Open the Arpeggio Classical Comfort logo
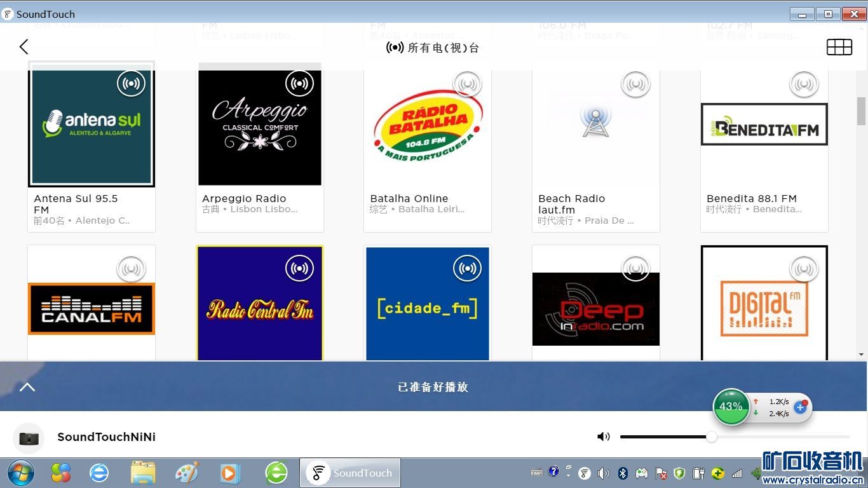The height and width of the screenshot is (488, 868). 260,125
